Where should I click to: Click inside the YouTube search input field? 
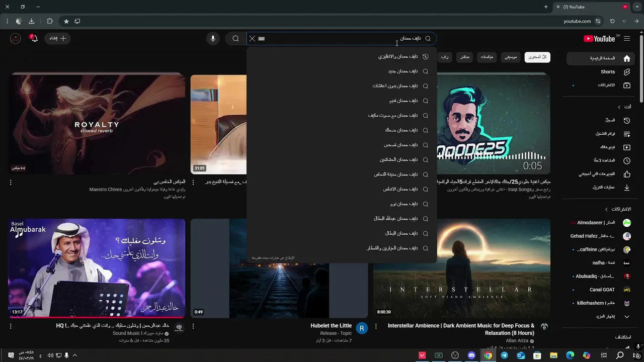pos(342,39)
